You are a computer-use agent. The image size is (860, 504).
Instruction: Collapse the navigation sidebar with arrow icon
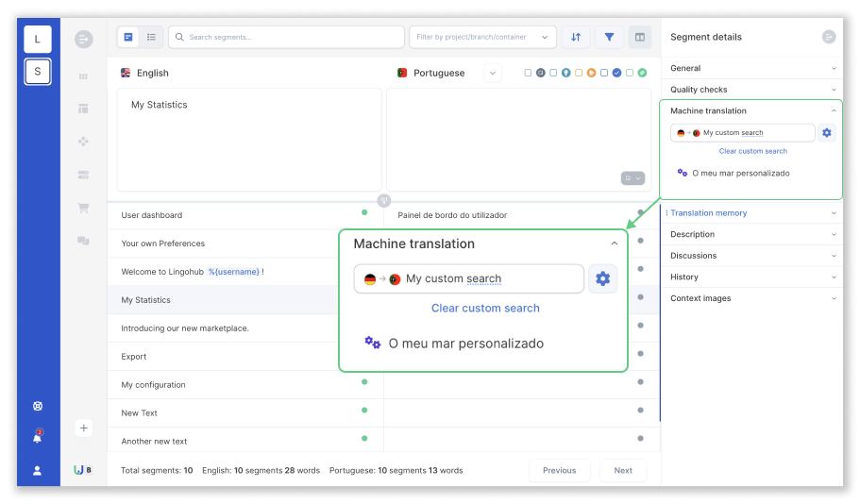pyautogui.click(x=83, y=39)
